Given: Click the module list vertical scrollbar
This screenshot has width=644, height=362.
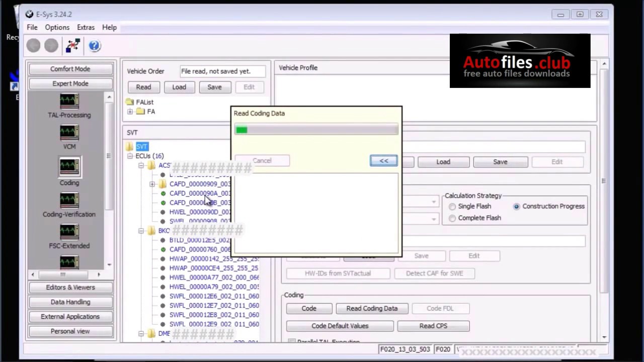Looking at the screenshot, I should coord(109,179).
